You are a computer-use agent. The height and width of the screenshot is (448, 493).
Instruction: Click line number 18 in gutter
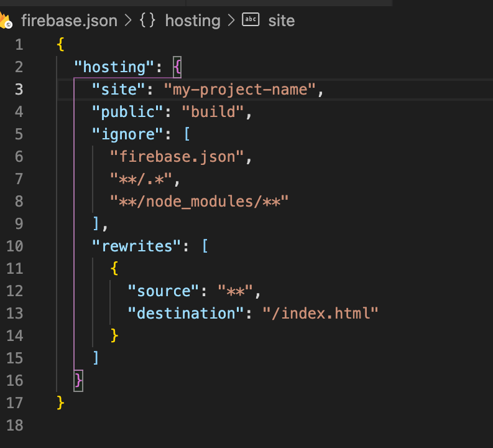15,425
